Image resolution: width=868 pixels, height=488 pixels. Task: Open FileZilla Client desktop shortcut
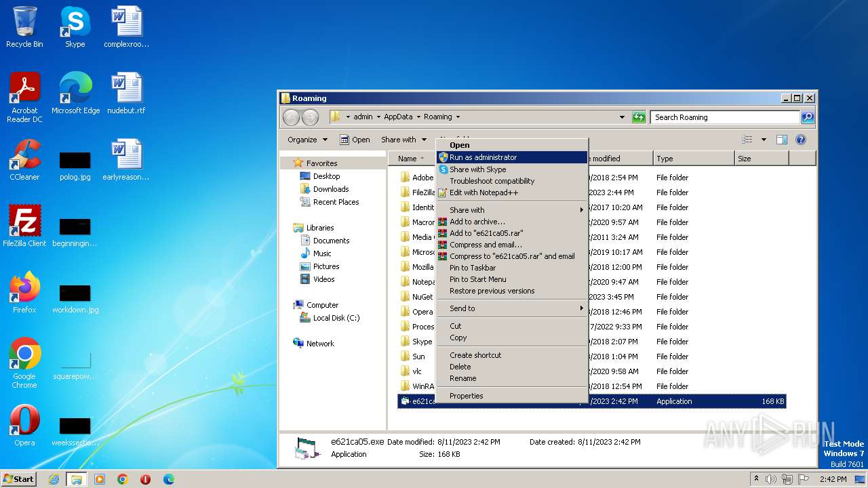[x=24, y=226]
